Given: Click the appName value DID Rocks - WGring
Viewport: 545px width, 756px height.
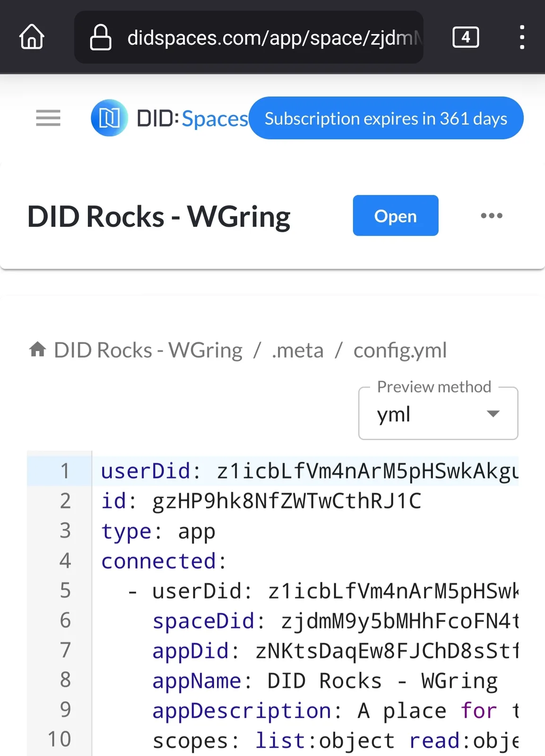Looking at the screenshot, I should [382, 681].
